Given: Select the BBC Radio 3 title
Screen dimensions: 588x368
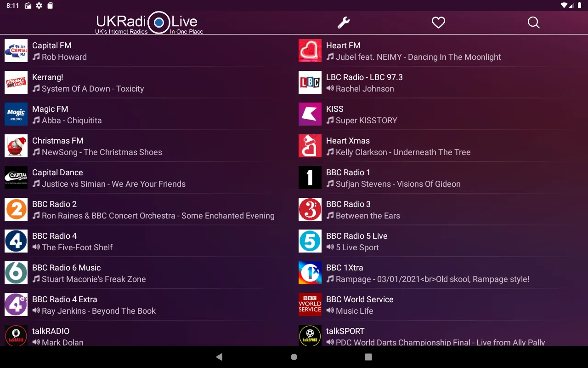Looking at the screenshot, I should point(348,204).
